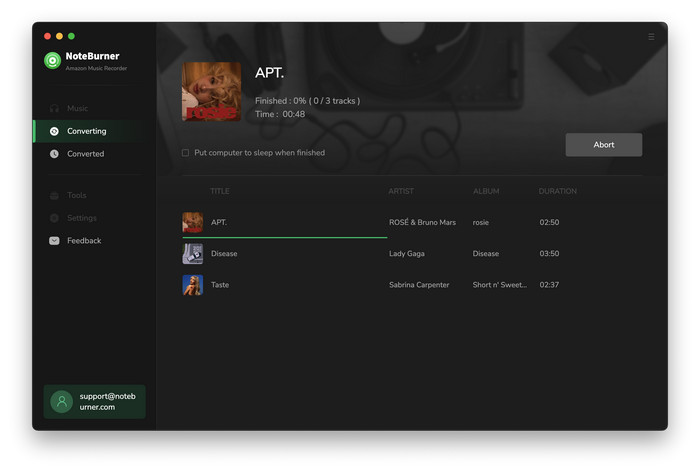Click the large APT. heading
The width and height of the screenshot is (700, 473).
point(269,73)
